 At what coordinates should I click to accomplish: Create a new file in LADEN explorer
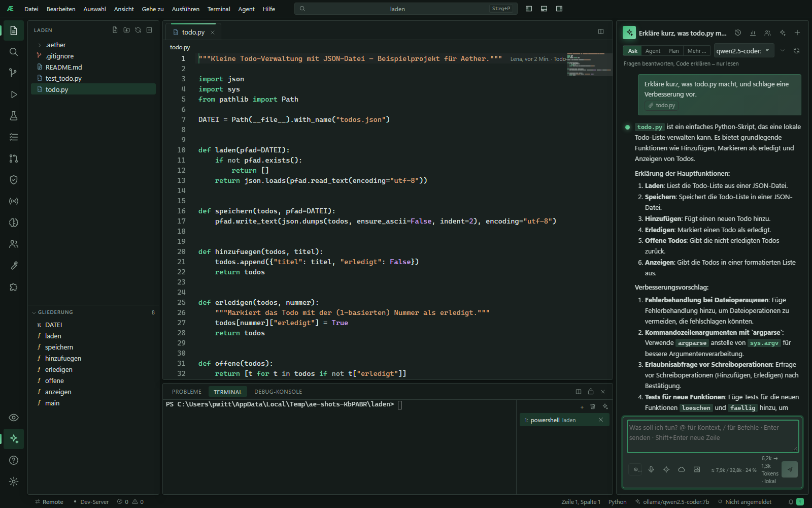115,30
